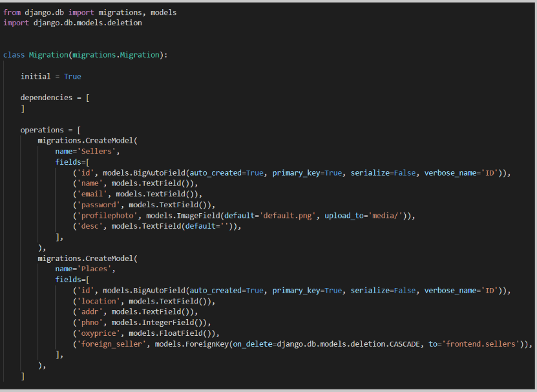Viewport: 537px width, 392px height.
Task: Click the 'password' TextField line
Action: pos(144,205)
